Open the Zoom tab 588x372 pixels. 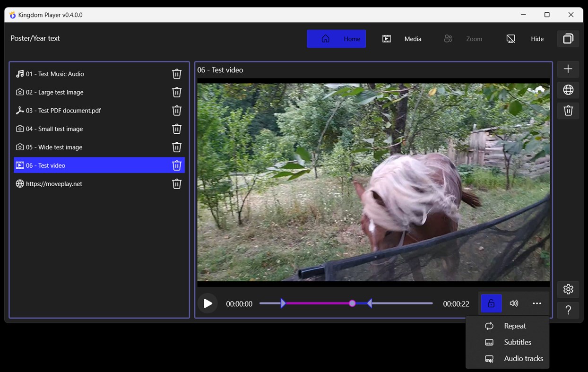463,39
